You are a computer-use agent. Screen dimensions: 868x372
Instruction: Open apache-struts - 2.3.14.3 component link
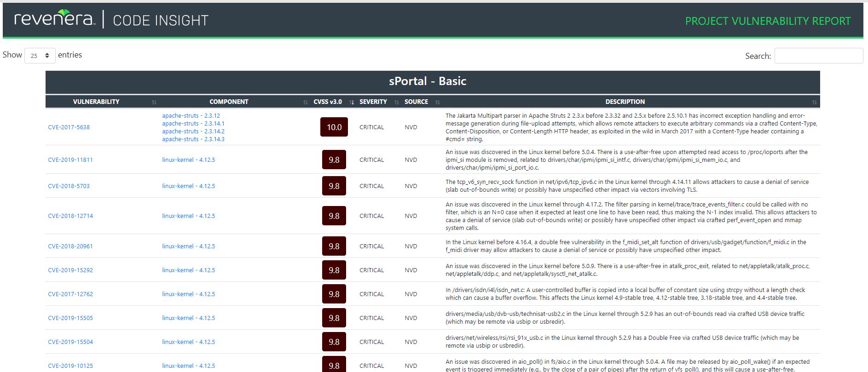point(193,139)
